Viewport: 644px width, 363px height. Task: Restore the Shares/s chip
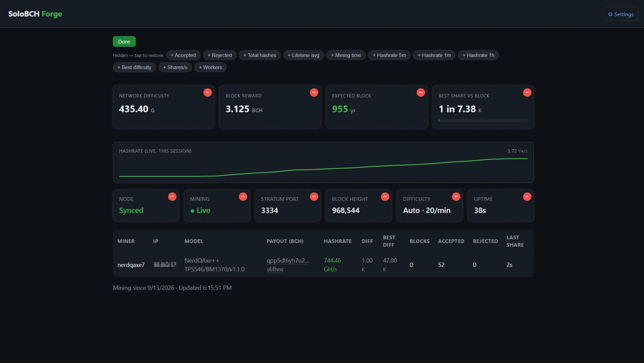pyautogui.click(x=175, y=68)
